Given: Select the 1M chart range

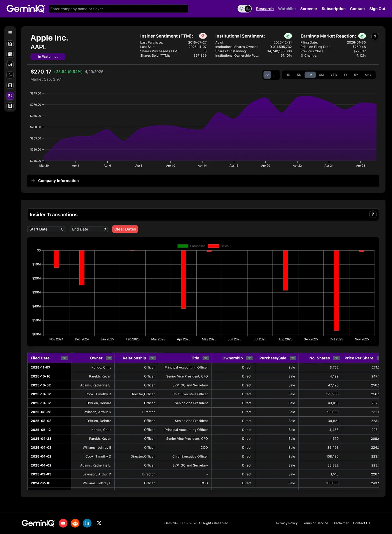Looking at the screenshot, I should coord(310,75).
